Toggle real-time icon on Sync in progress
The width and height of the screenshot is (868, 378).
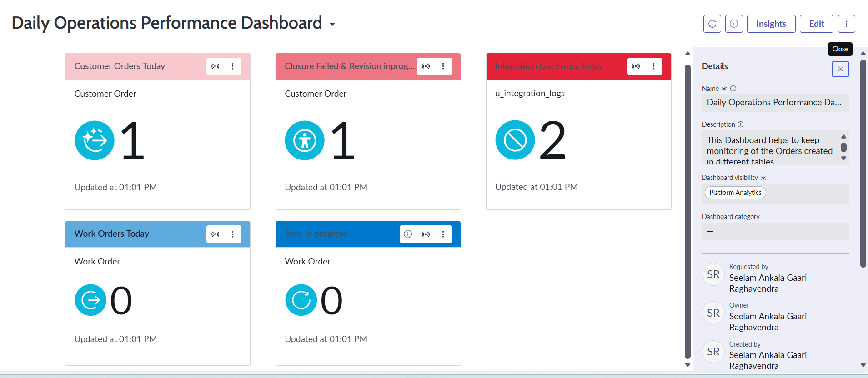426,234
